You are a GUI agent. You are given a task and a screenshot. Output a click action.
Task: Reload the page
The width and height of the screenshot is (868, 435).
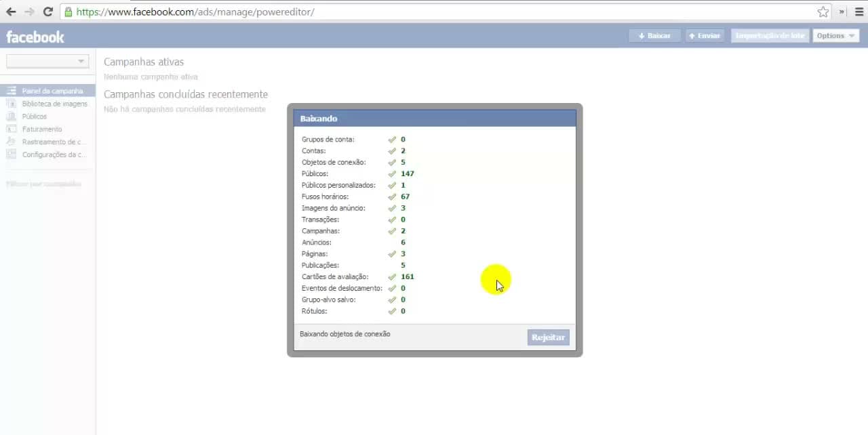47,12
